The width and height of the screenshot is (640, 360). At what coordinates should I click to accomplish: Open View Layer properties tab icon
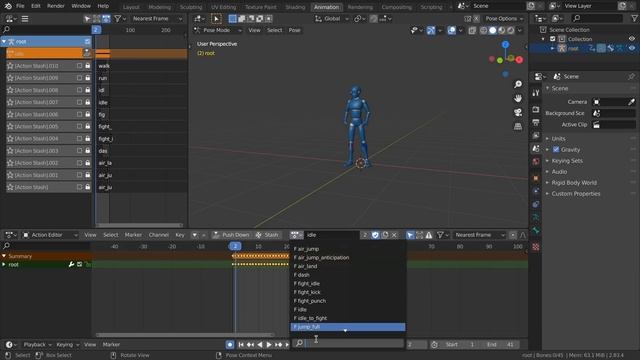click(x=536, y=136)
